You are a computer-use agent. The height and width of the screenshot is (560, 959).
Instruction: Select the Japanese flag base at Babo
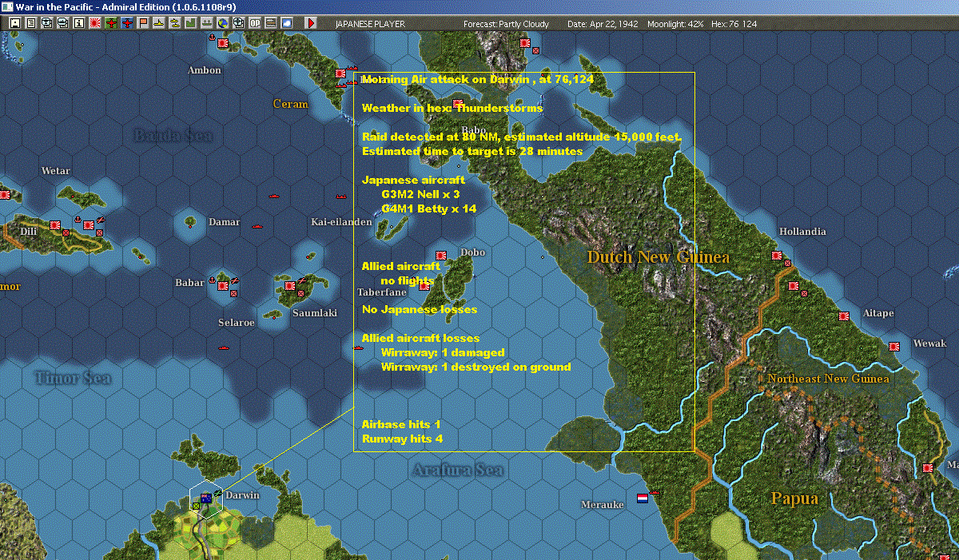coord(459,104)
